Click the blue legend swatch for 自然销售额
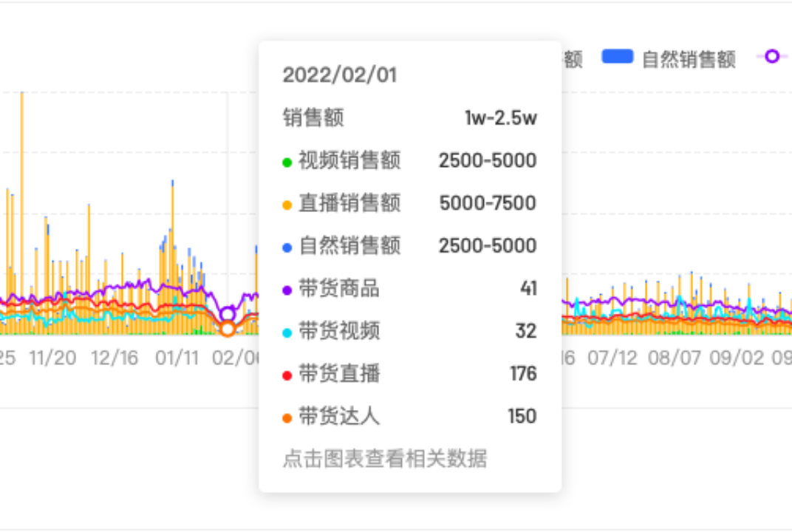 click(x=618, y=57)
